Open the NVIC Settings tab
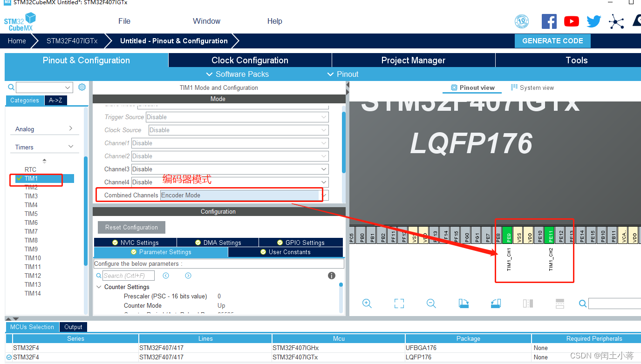 coord(135,243)
